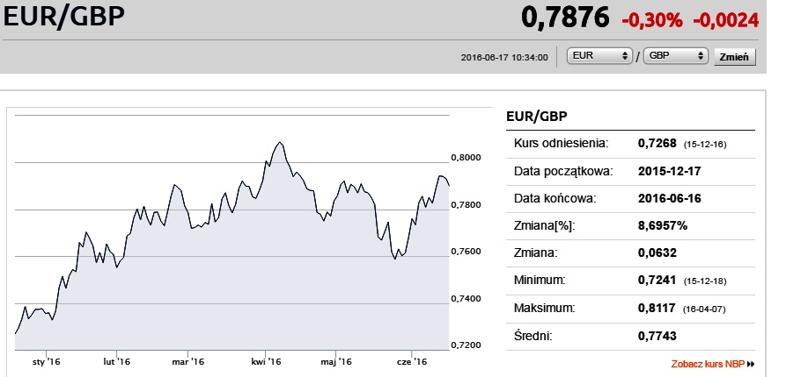Click the Kurs odniesienia row
786x377 pixels.
pos(631,144)
